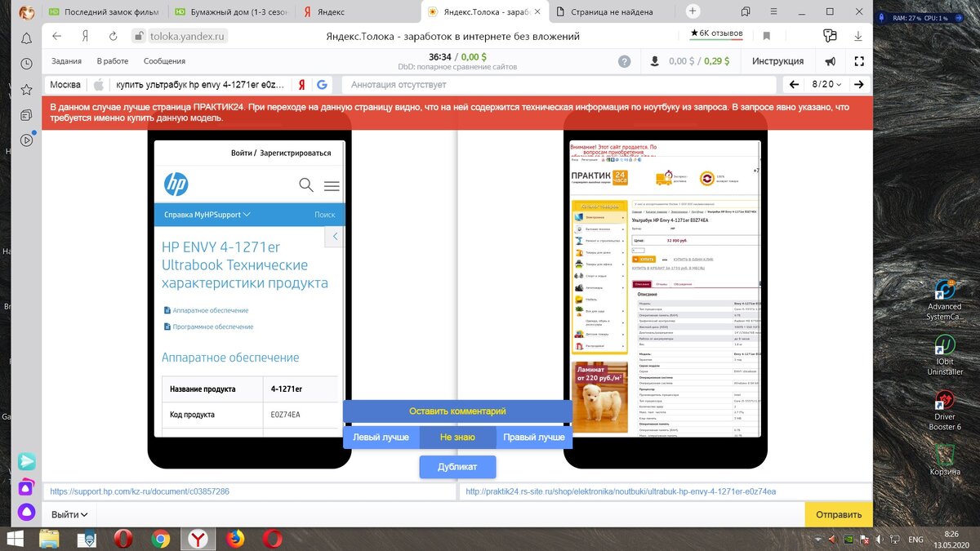Choose Правый лучше option
The height and width of the screenshot is (551, 980).
click(534, 438)
